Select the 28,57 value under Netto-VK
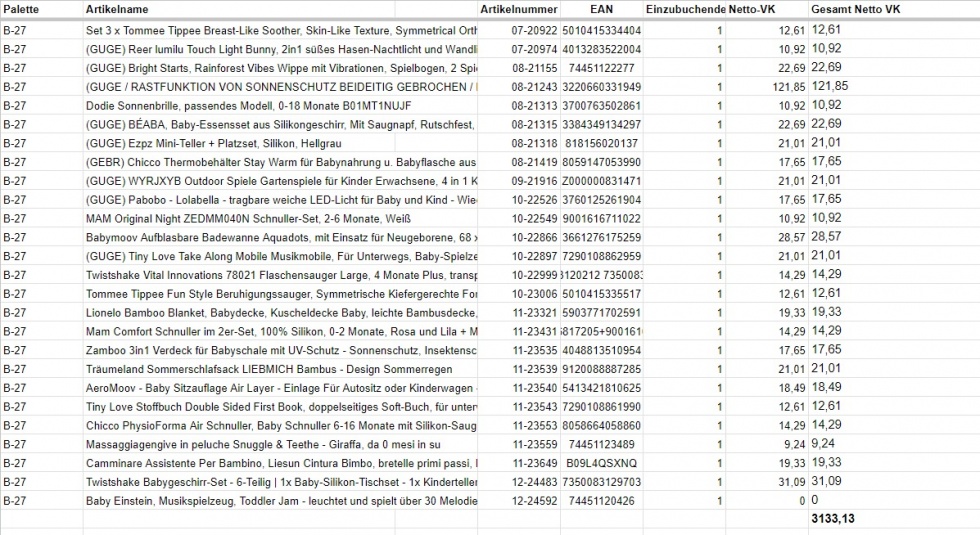Image resolution: width=980 pixels, height=535 pixels. pos(792,238)
